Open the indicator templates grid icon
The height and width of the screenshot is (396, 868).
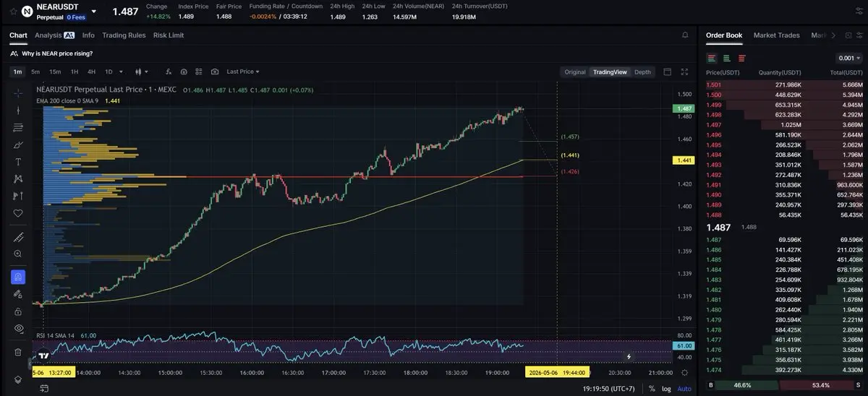pyautogui.click(x=199, y=72)
